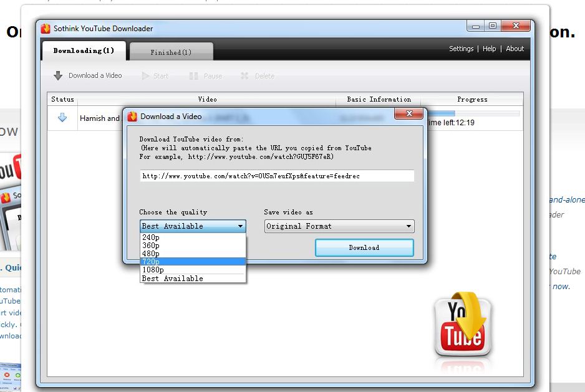Maximize the Sothink YouTube Downloader window
585x392 pixels.
[x=493, y=26]
